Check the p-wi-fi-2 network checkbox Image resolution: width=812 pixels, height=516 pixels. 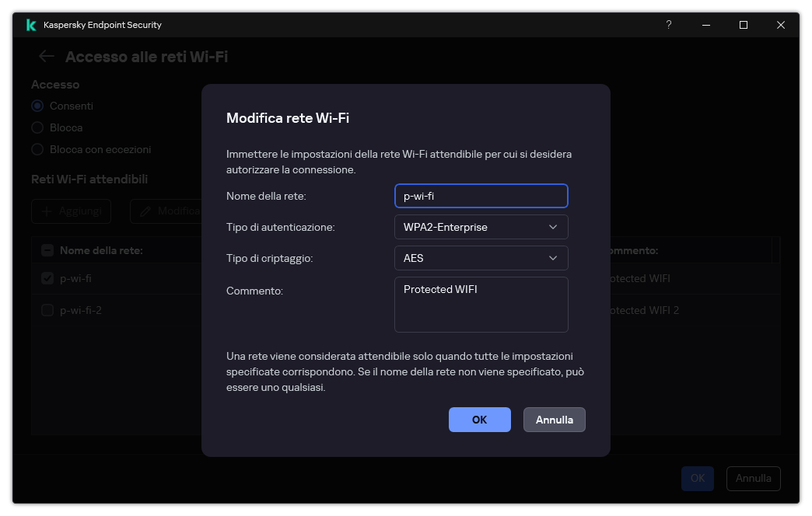point(47,309)
